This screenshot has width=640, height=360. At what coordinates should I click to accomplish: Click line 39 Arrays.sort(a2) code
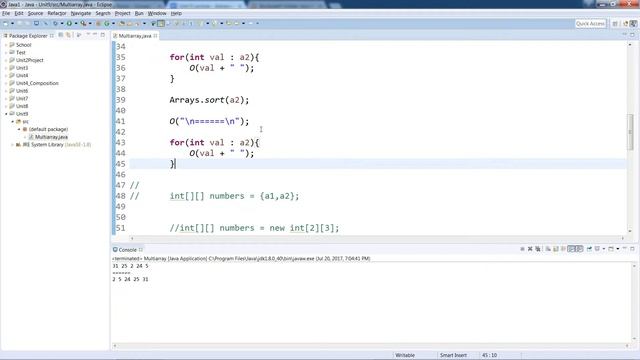click(x=209, y=100)
